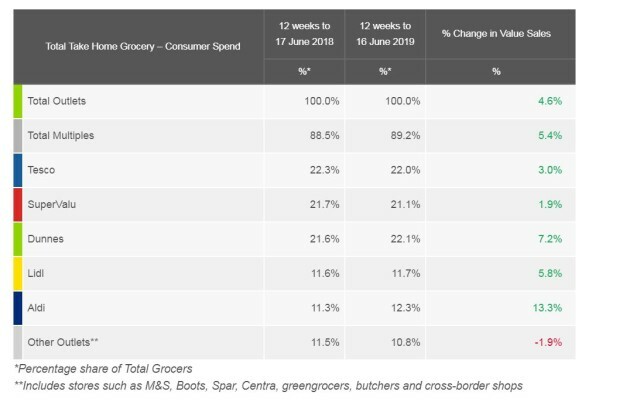Viewport: 630px width, 409px height.
Task: Select the Total Multiples row label
Action: point(60,135)
